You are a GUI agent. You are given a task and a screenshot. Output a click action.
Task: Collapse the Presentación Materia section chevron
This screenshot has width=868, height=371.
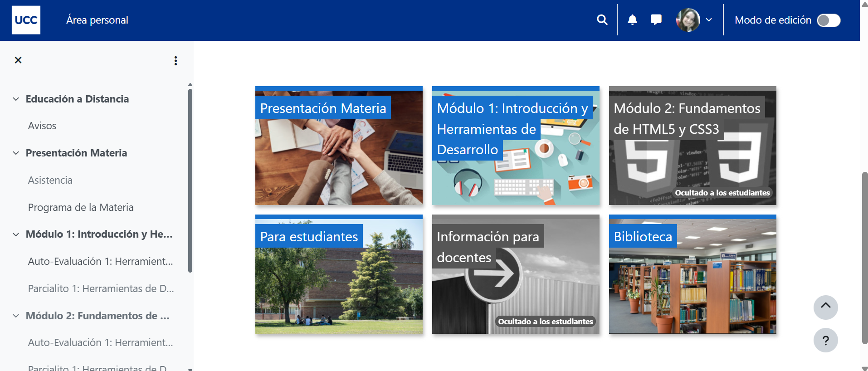pos(16,153)
